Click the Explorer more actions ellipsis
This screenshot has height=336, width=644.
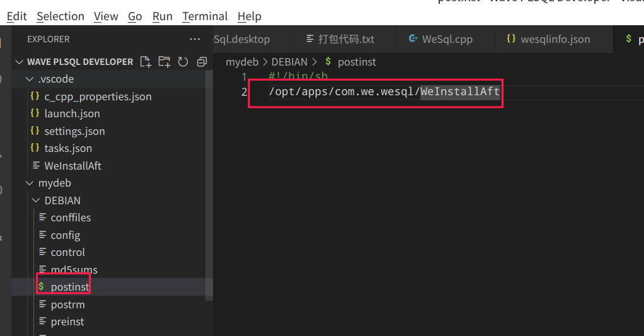[x=195, y=40]
